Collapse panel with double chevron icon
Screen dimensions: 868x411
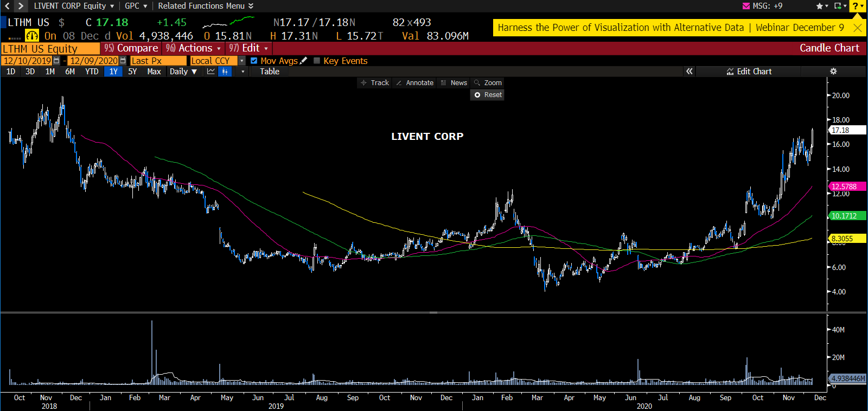(689, 72)
